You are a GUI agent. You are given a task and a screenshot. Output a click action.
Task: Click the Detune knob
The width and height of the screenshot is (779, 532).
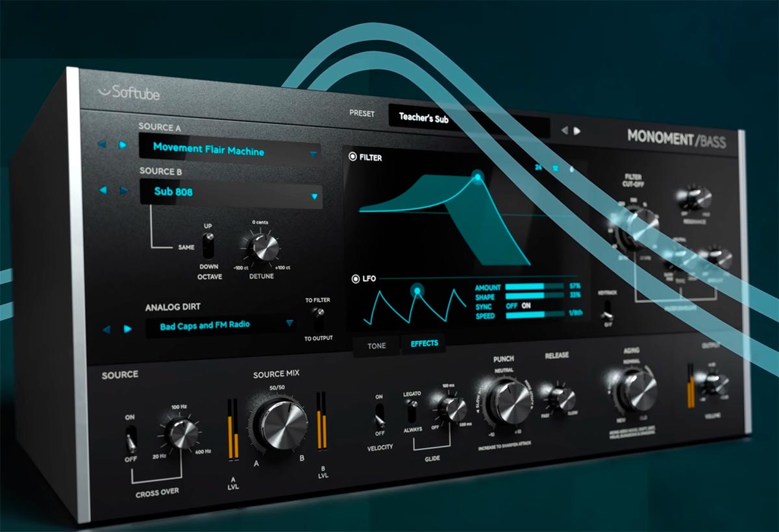tap(264, 247)
